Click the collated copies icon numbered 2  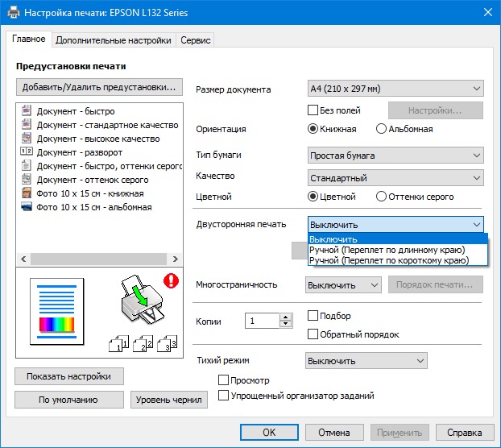coord(143,343)
